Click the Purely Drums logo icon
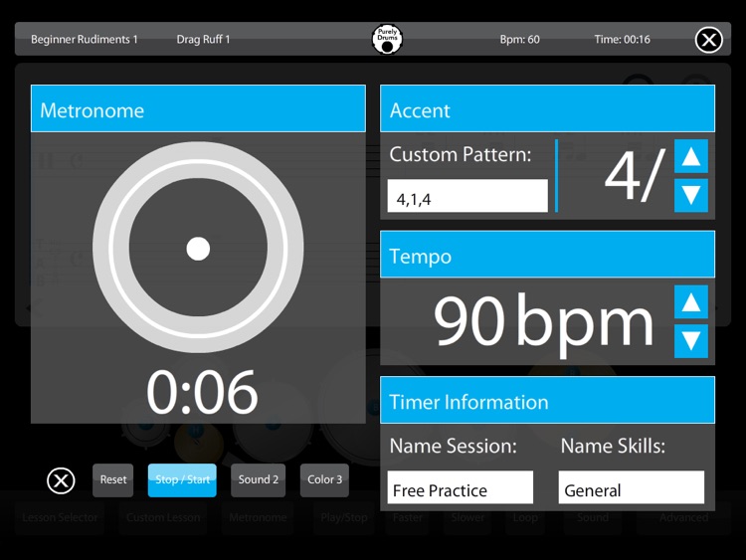The width and height of the screenshot is (746, 560). click(x=387, y=39)
